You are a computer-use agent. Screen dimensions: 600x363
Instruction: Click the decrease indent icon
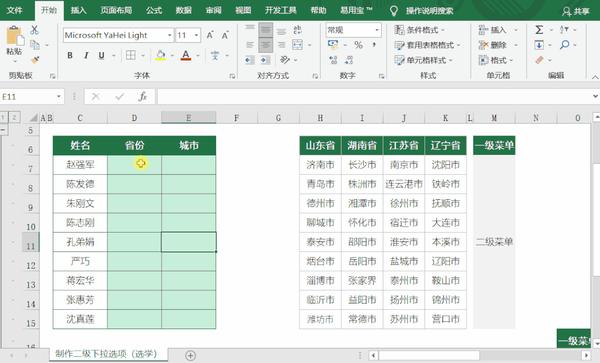pyautogui.click(x=249, y=60)
